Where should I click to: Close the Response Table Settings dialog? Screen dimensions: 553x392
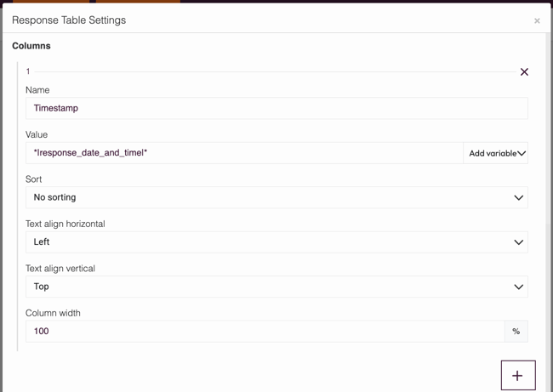coord(537,20)
